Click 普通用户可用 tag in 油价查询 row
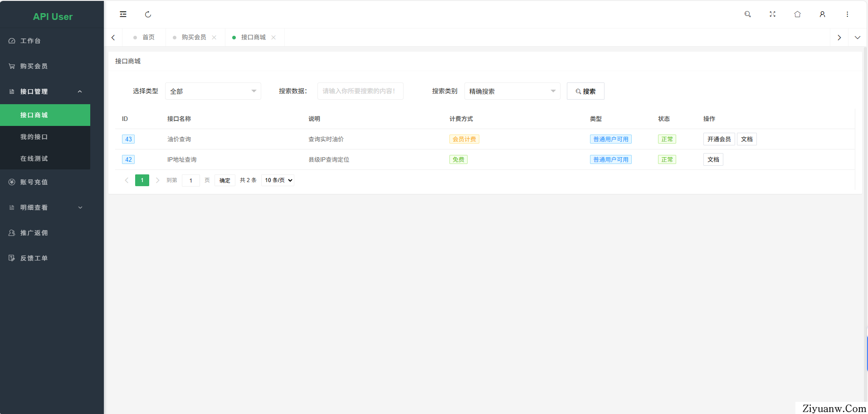This screenshot has height=414, width=868. coord(611,139)
